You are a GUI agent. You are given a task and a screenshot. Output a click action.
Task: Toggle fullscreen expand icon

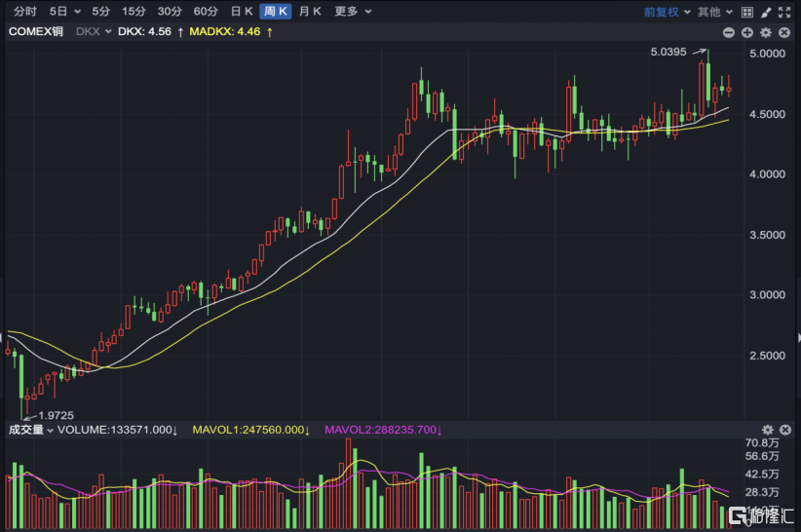tap(784, 13)
